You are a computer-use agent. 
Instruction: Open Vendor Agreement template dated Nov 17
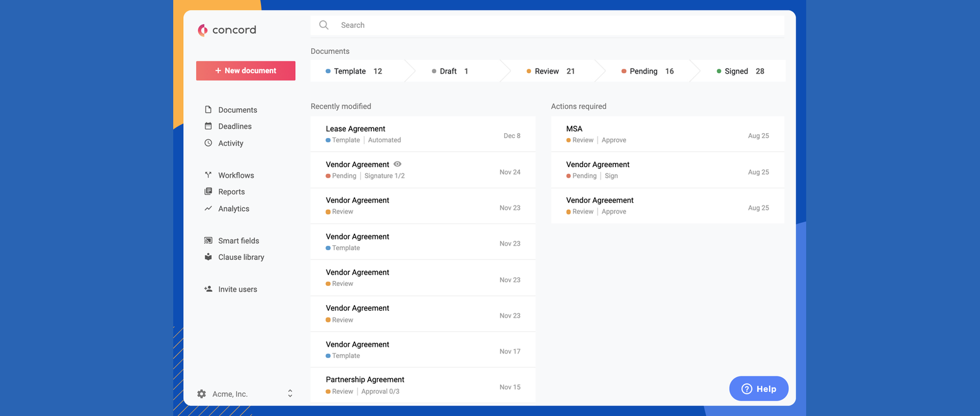423,350
